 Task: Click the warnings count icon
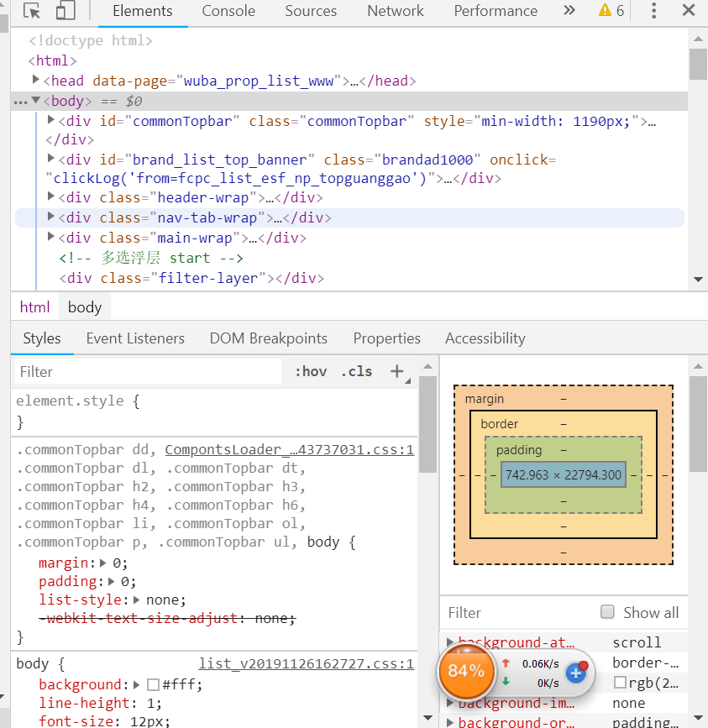tap(611, 11)
